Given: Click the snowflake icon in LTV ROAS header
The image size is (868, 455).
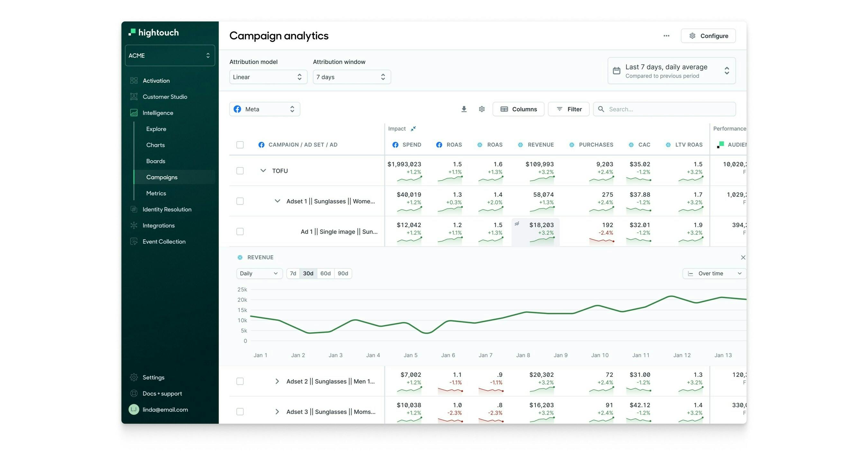Looking at the screenshot, I should (x=668, y=145).
